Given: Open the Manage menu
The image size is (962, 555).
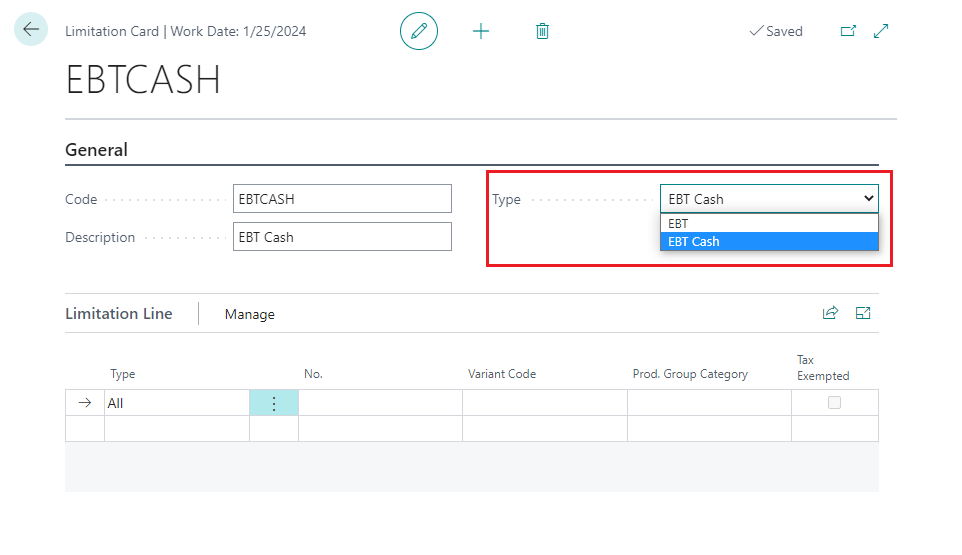Looking at the screenshot, I should click(249, 314).
